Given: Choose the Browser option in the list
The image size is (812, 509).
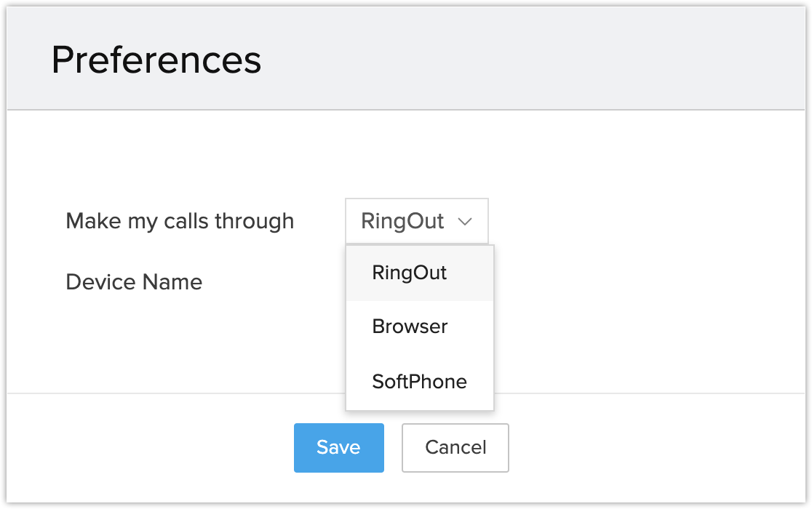Looking at the screenshot, I should click(410, 326).
